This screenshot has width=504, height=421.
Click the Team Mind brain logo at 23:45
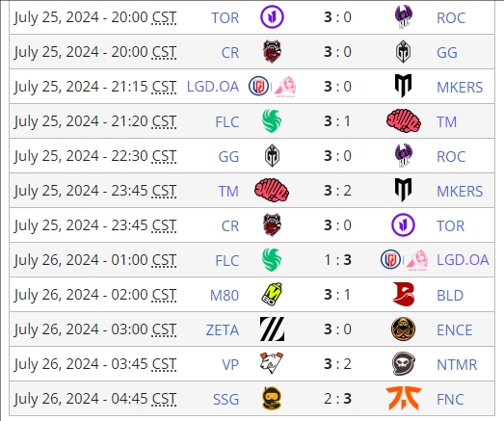[272, 190]
